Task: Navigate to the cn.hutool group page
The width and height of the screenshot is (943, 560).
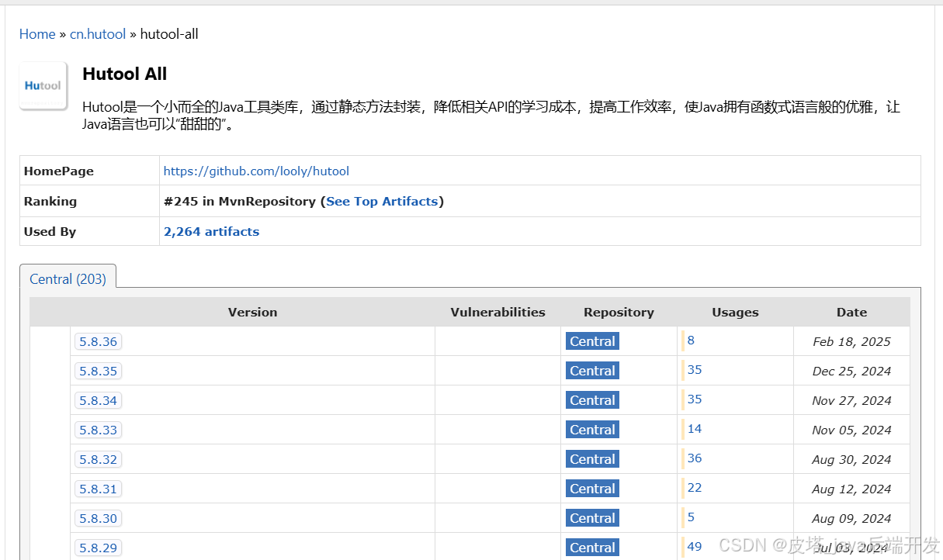Action: click(98, 33)
